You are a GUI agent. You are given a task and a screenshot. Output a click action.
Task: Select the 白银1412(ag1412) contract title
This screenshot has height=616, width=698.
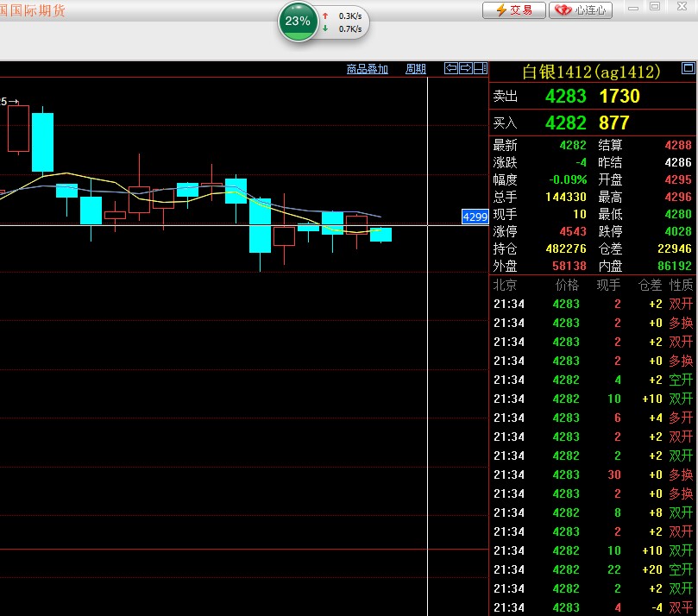591,72
